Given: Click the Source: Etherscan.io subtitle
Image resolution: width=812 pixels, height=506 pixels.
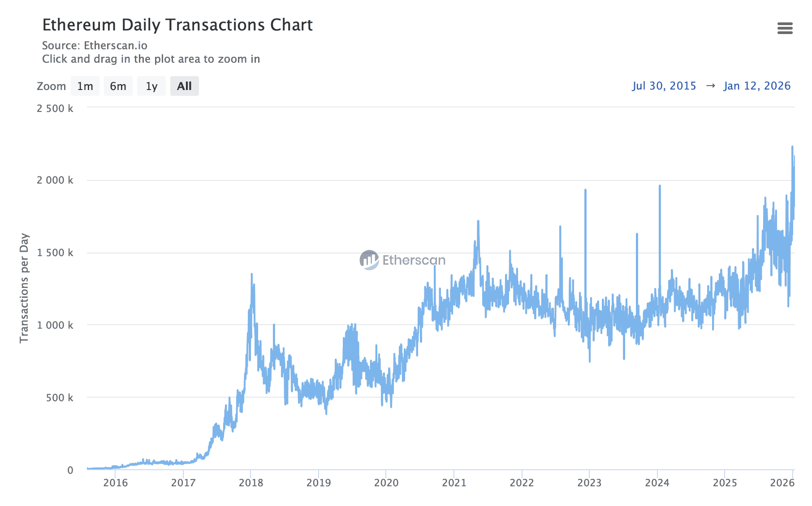Looking at the screenshot, I should click(95, 46).
